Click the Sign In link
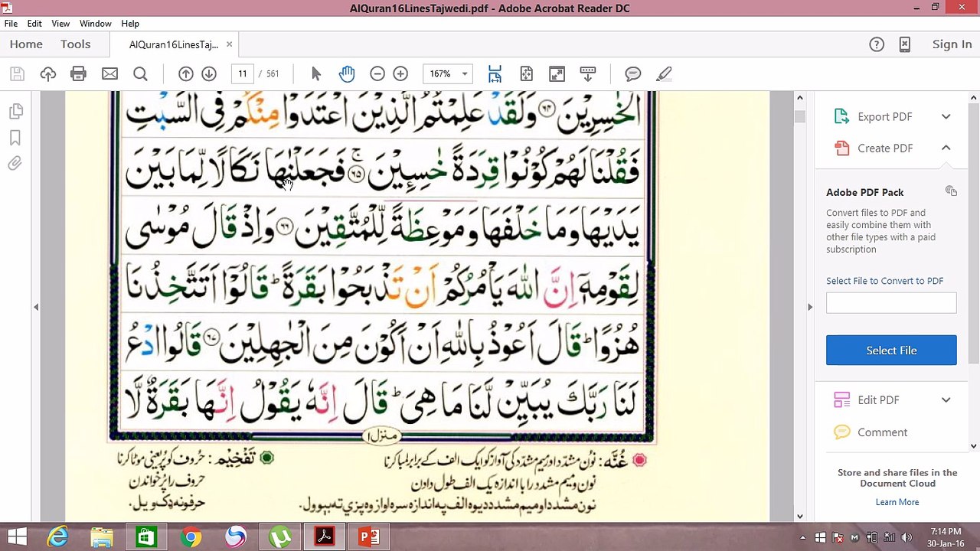 [952, 44]
